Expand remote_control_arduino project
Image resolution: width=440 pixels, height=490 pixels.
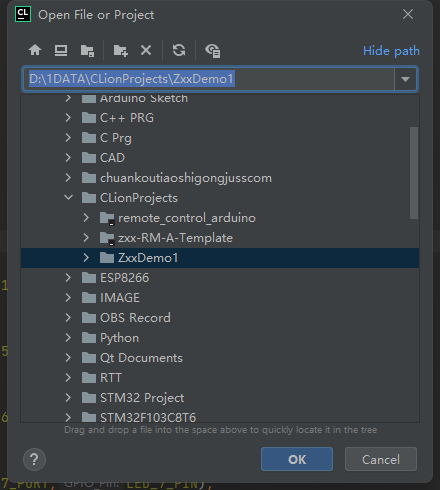pos(86,218)
